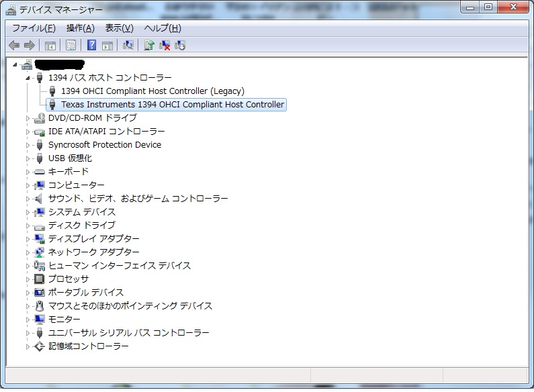
Task: Select ディスプレイ アダプター label
Action: point(93,239)
